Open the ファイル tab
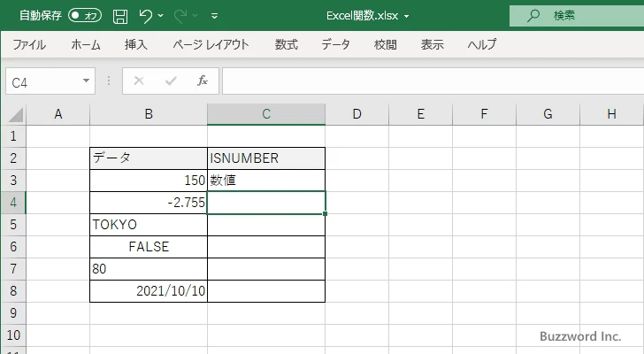The image size is (644, 354). (x=29, y=44)
